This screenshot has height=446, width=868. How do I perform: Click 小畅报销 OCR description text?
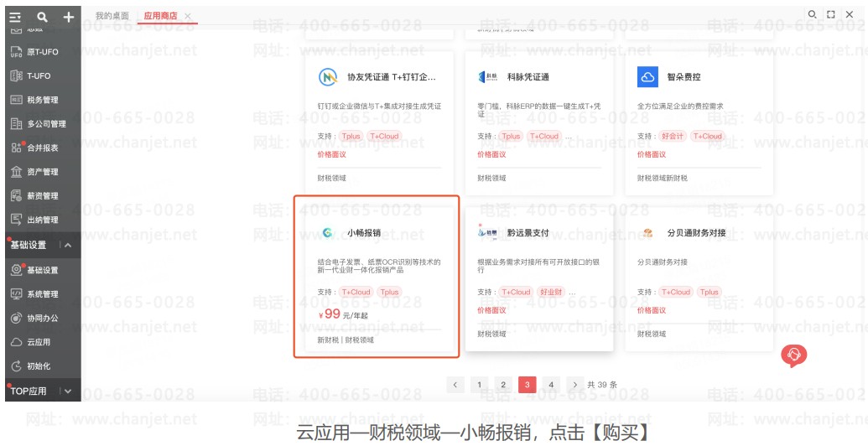[x=379, y=266]
